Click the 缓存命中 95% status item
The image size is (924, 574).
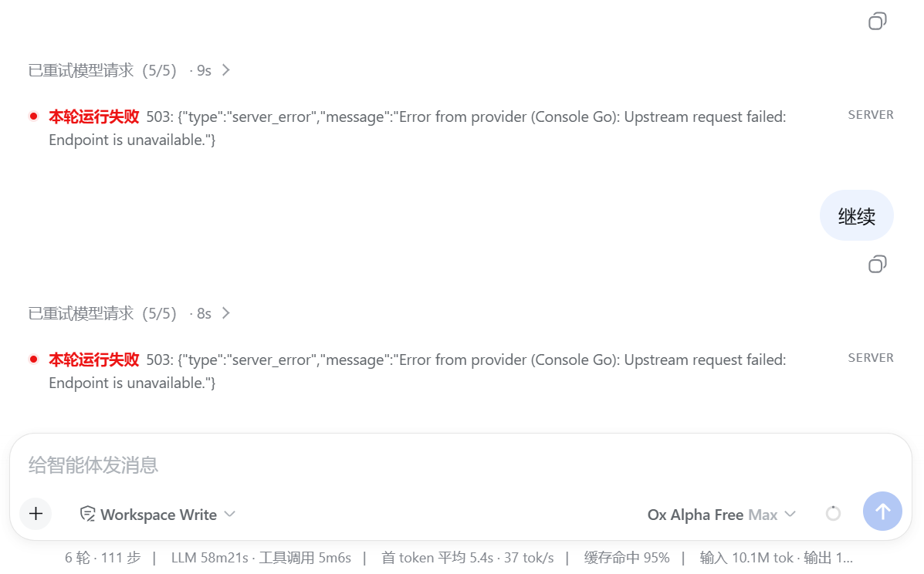[626, 558]
